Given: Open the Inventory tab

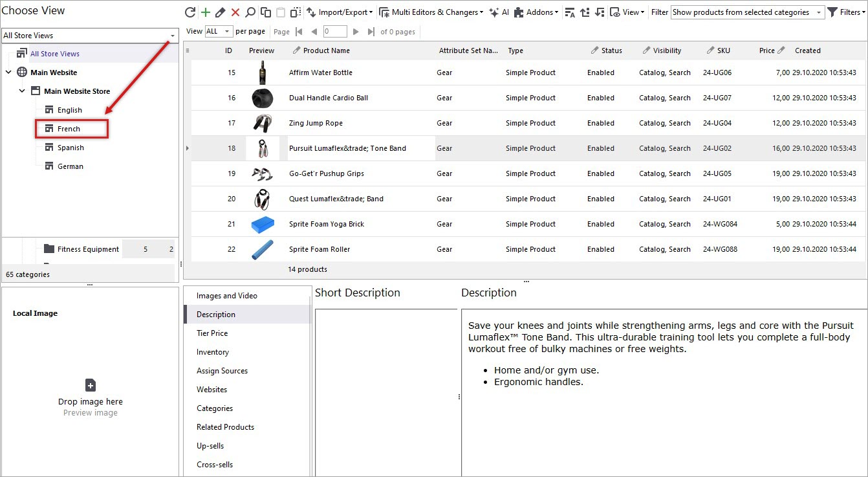Looking at the screenshot, I should pos(213,352).
